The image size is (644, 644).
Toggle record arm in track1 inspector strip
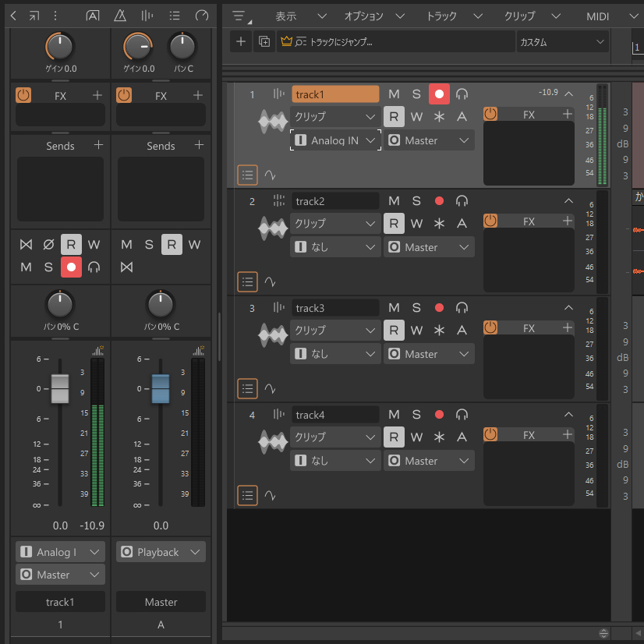tap(71, 267)
